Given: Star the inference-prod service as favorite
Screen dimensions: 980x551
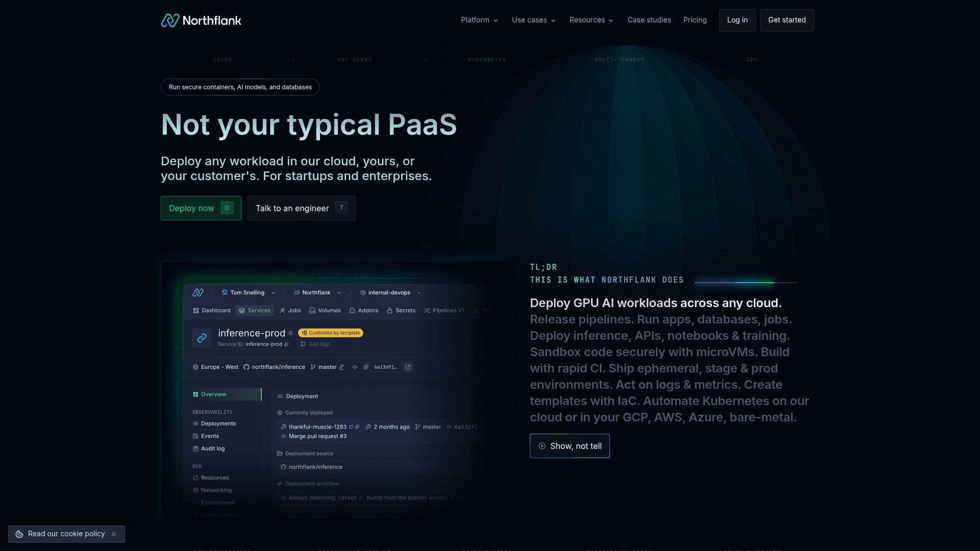Looking at the screenshot, I should coord(290,333).
